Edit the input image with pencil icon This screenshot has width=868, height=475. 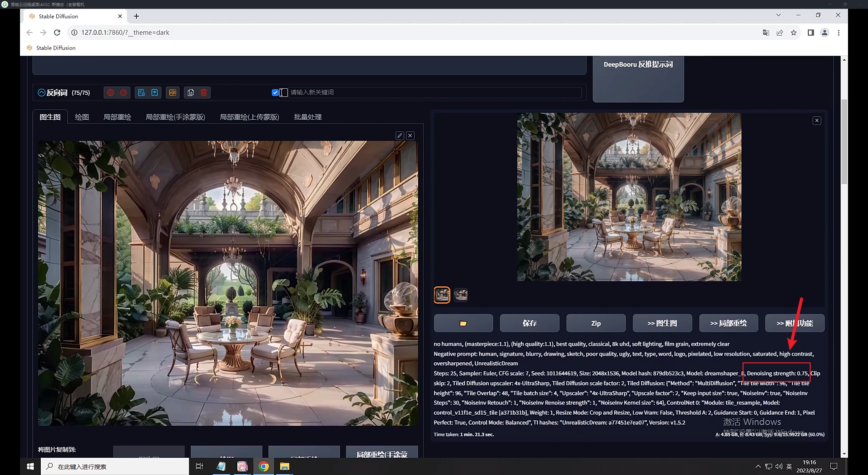pyautogui.click(x=400, y=136)
